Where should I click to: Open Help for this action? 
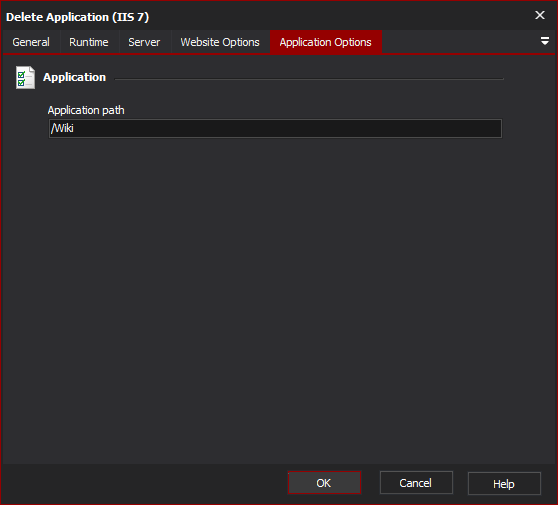(x=504, y=484)
